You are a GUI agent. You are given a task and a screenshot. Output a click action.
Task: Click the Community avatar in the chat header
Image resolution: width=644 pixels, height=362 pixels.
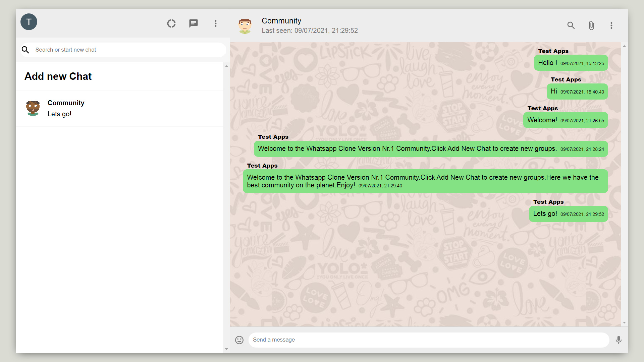click(x=245, y=25)
